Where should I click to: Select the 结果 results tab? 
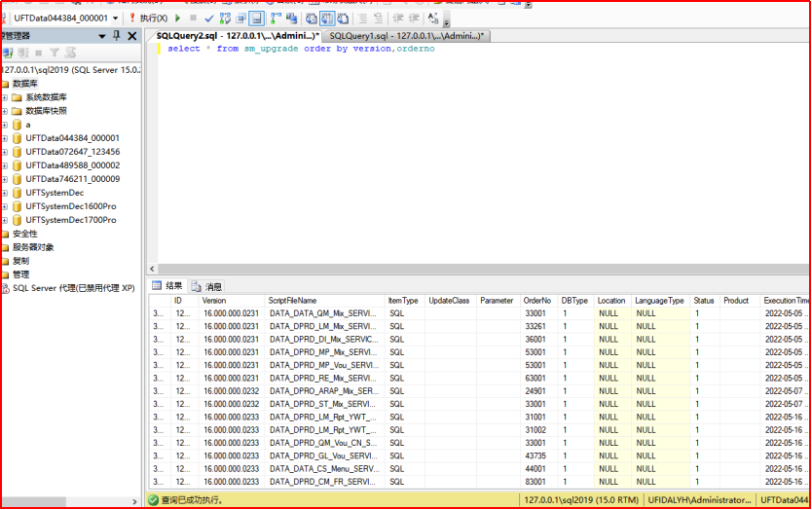(x=167, y=286)
